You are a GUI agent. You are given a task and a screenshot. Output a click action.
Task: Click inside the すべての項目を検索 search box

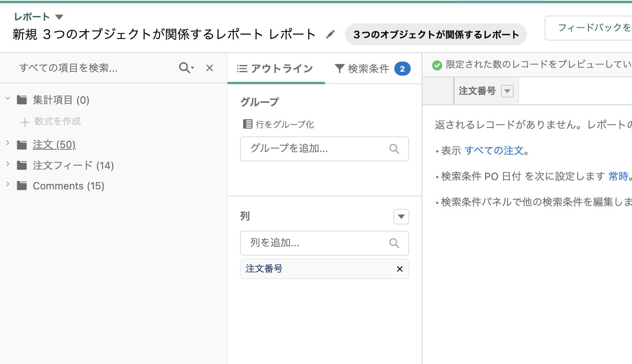pyautogui.click(x=78, y=68)
